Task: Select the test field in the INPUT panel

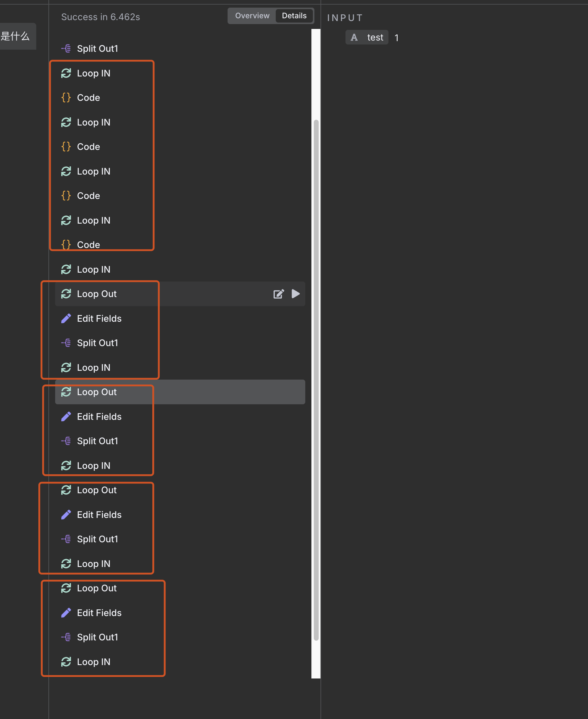Action: click(x=375, y=37)
